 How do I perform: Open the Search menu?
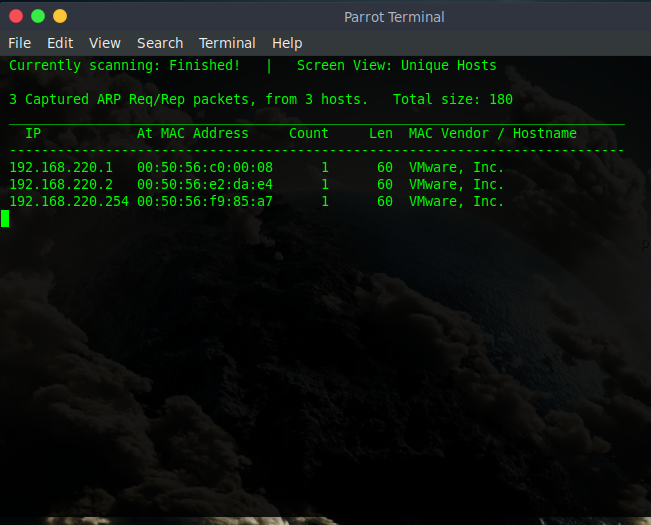pyautogui.click(x=160, y=43)
